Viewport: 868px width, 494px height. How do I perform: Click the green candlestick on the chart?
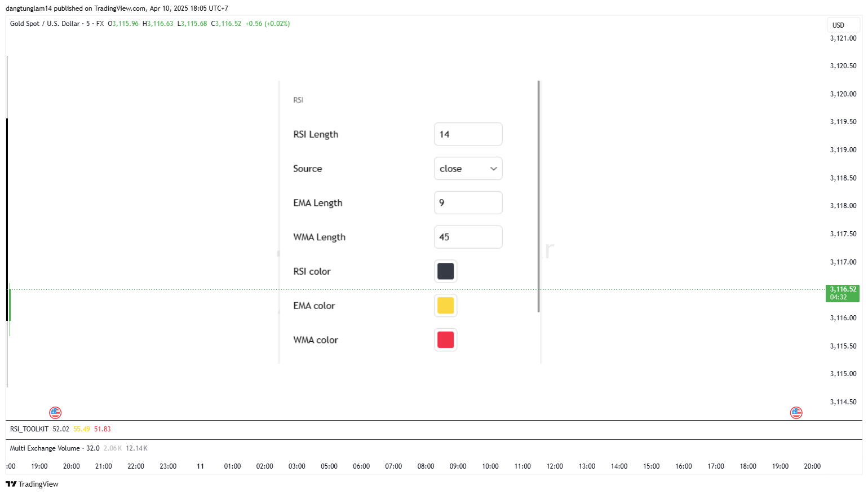tap(10, 305)
